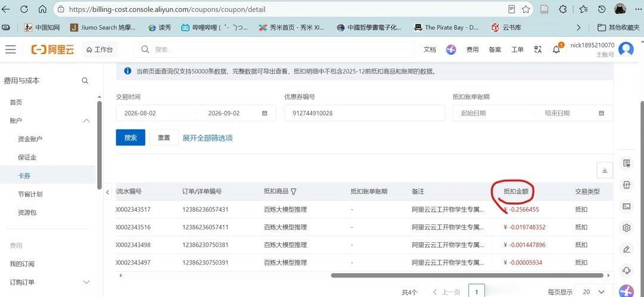The height and width of the screenshot is (297, 644).
Task: Click the blue 搜索 button
Action: coord(131,138)
